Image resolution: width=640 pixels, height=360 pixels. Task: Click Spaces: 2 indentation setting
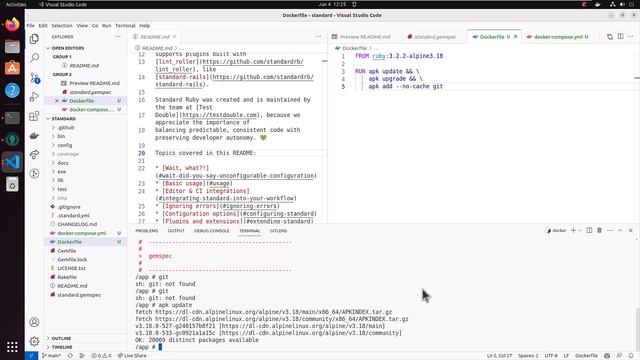(x=528, y=356)
